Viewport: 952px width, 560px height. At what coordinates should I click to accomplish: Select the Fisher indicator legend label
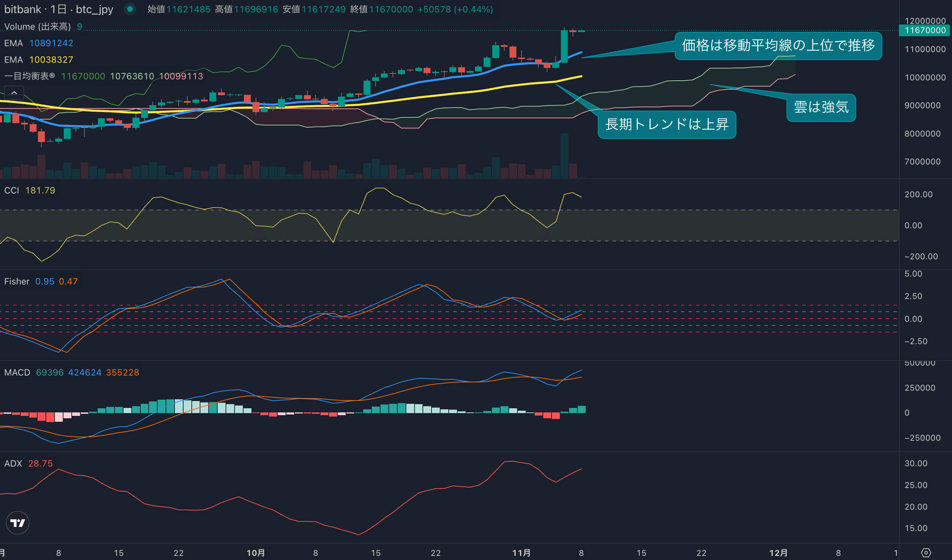(17, 281)
